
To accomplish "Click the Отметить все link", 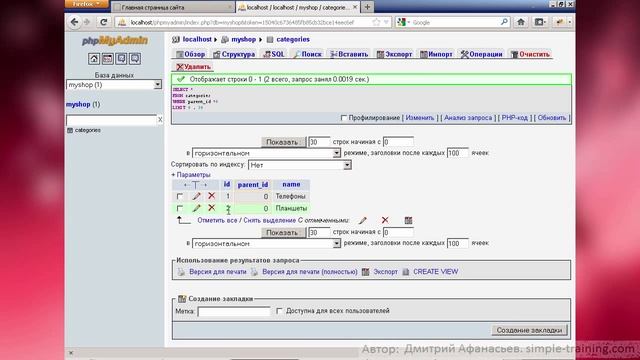I will pyautogui.click(x=217, y=220).
